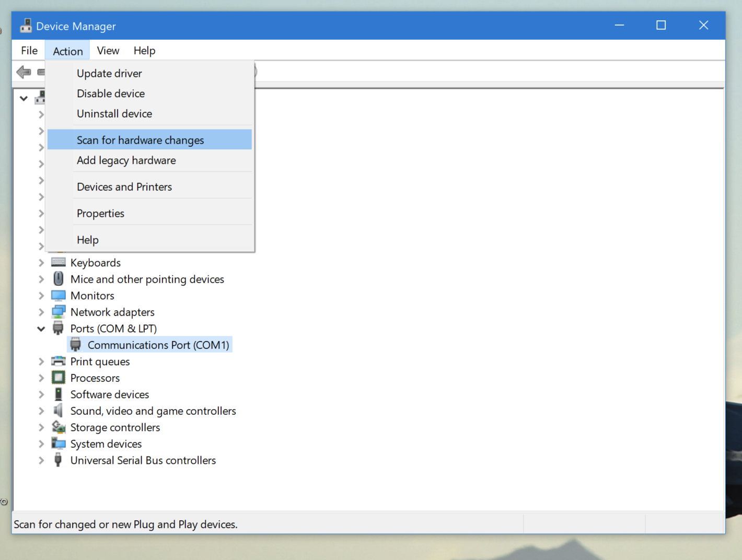This screenshot has height=560, width=742.
Task: Click the Device Manager title bar icon
Action: pyautogui.click(x=26, y=26)
